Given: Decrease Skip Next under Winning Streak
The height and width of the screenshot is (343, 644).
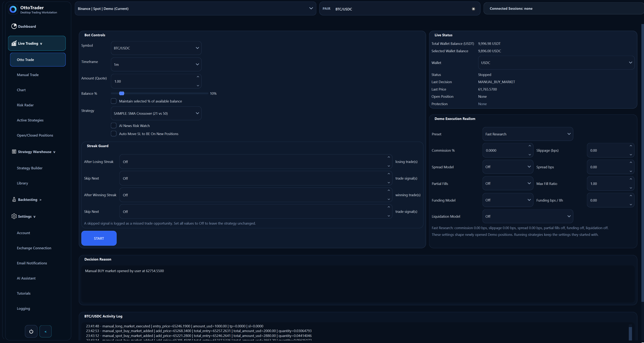Looking at the screenshot, I should (x=389, y=216).
